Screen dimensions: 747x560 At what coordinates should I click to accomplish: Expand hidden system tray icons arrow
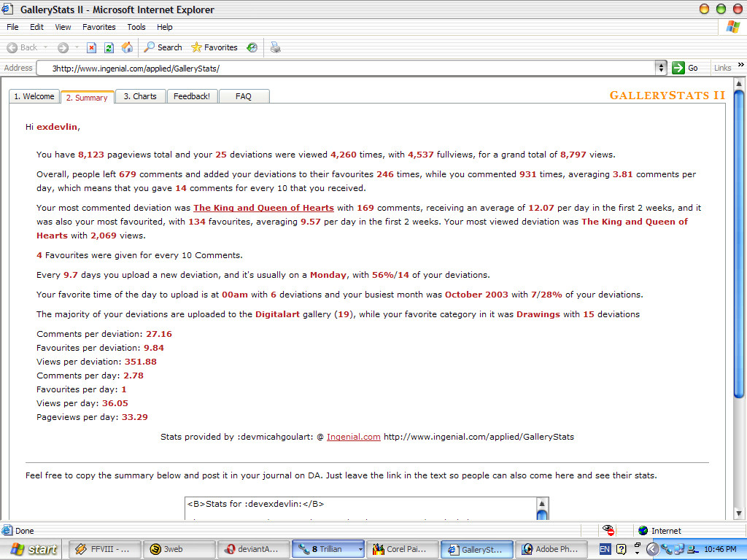point(652,549)
